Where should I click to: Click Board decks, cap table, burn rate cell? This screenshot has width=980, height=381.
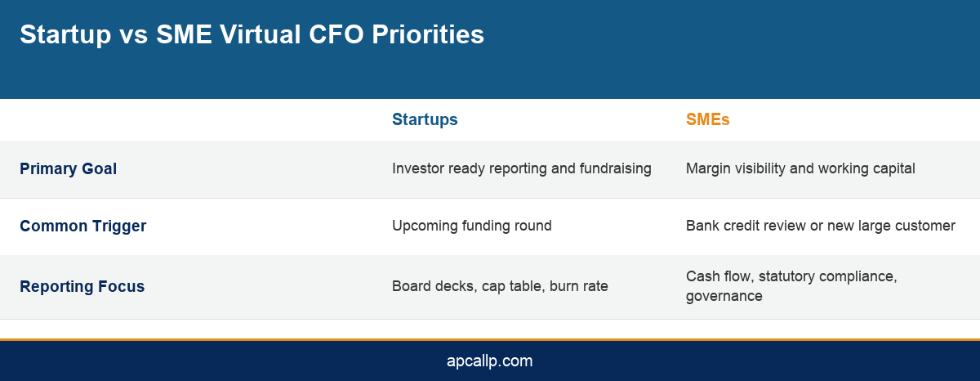coord(500,287)
